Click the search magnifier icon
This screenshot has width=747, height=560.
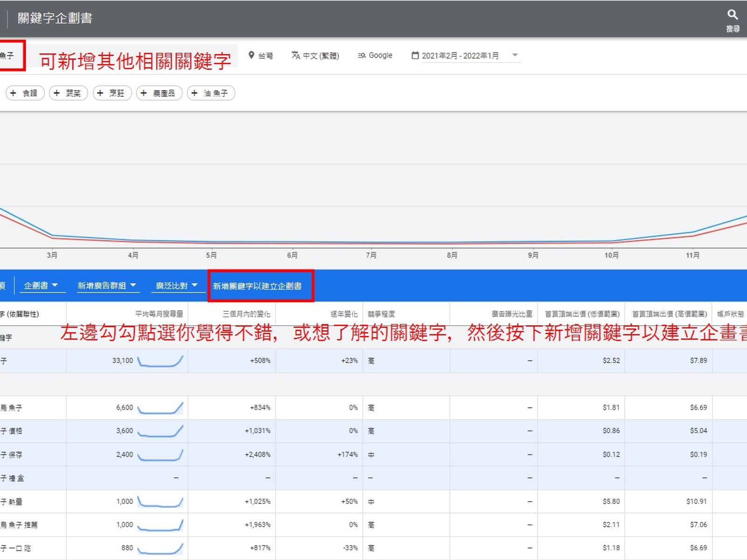[733, 14]
